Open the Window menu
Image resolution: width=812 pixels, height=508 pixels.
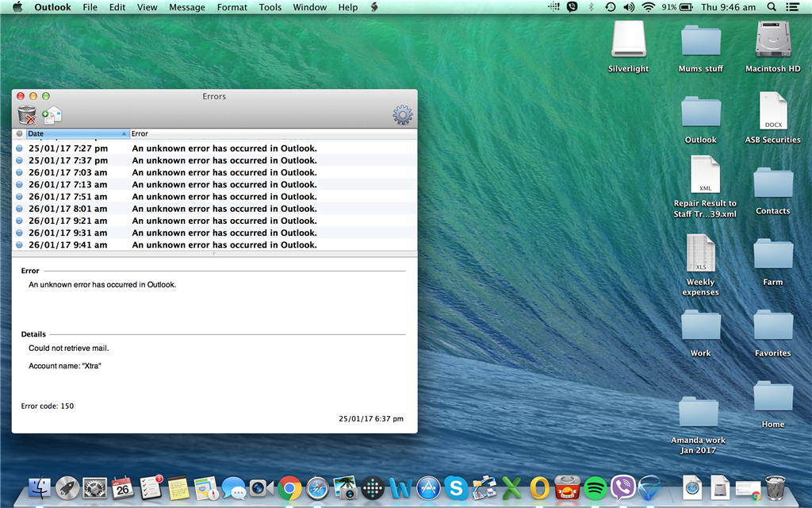pos(310,7)
